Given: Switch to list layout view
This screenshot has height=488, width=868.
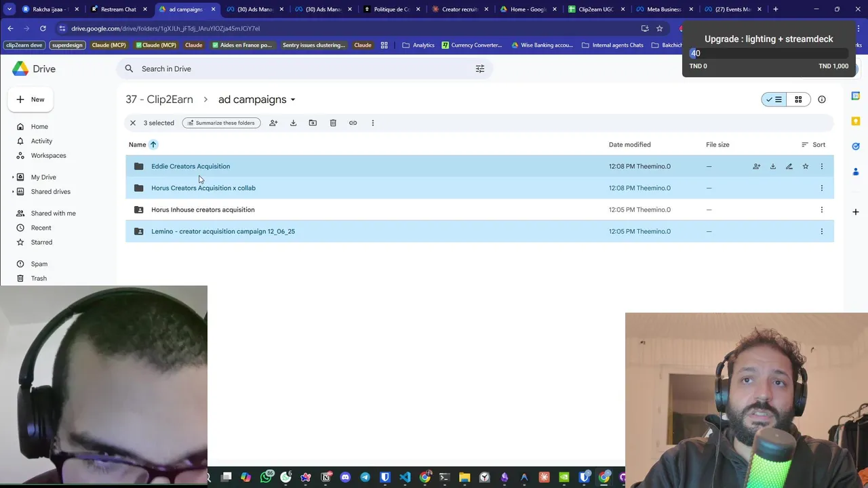Looking at the screenshot, I should click(774, 100).
